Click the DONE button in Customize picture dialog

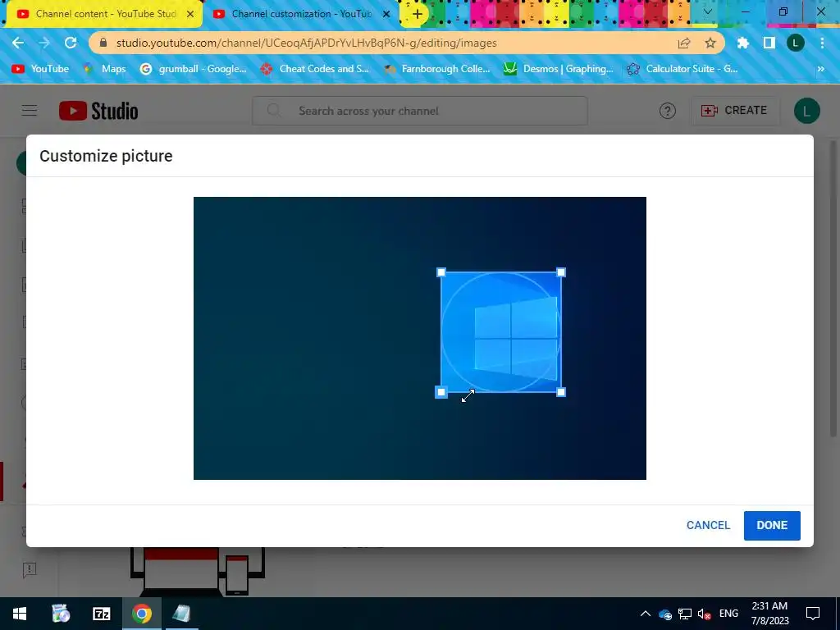(x=771, y=525)
